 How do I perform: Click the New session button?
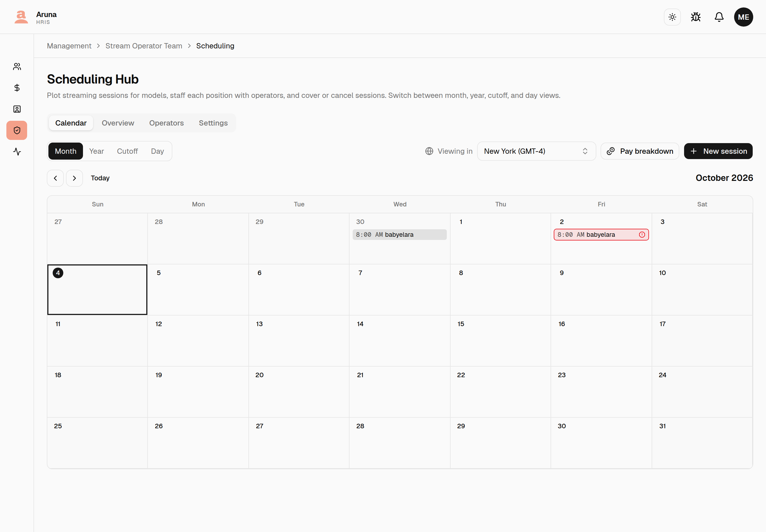[x=718, y=151]
